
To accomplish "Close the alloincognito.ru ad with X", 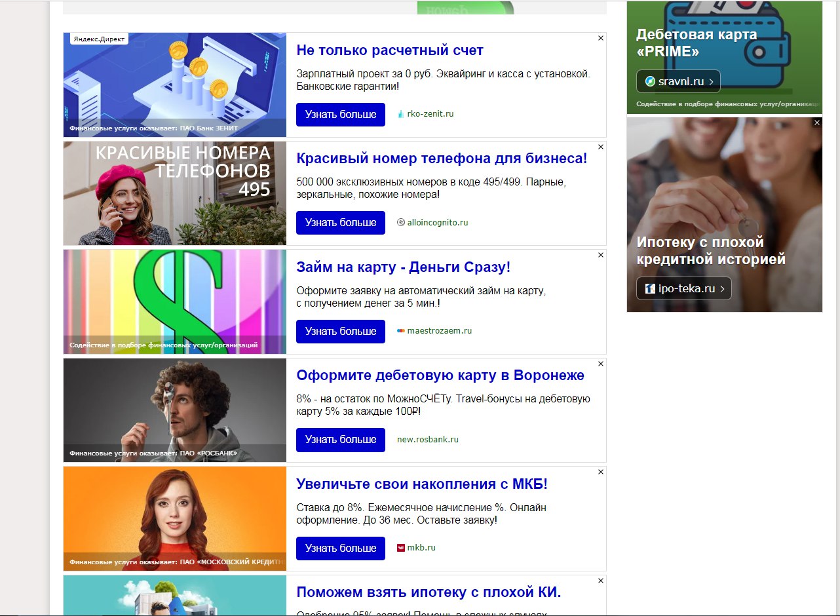I will coord(600,147).
